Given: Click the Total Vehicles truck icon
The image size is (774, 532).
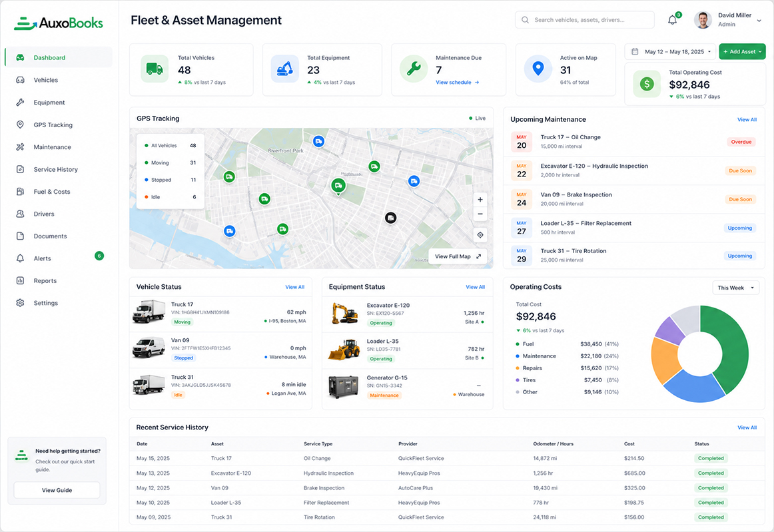Looking at the screenshot, I should tap(155, 69).
